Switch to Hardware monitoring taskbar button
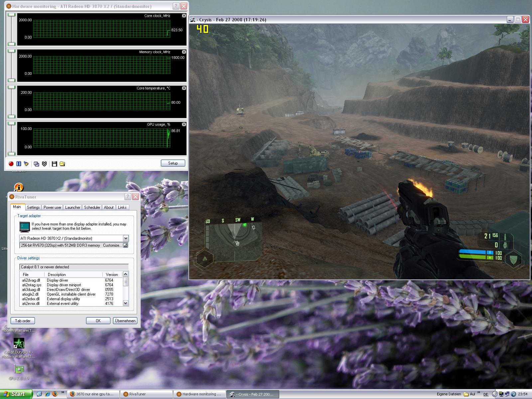 tap(199, 394)
